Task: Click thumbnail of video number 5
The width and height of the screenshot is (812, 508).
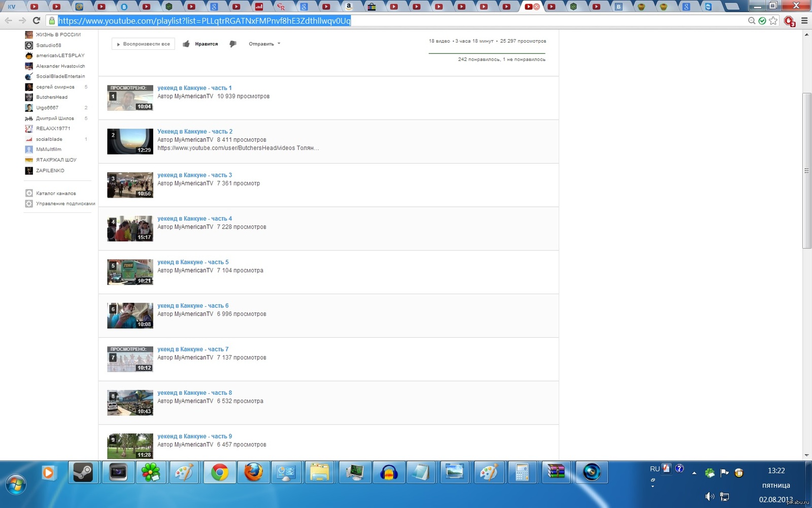Action: point(130,272)
